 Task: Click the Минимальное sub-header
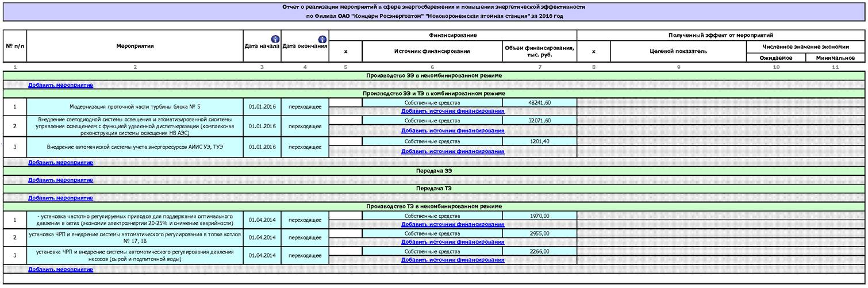[x=835, y=57]
